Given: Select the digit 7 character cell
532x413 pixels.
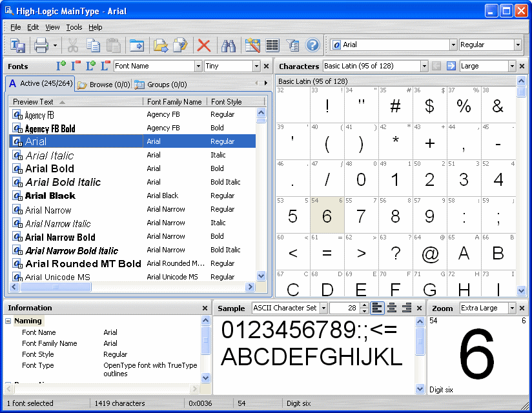Looking at the screenshot, I should pos(362,215).
